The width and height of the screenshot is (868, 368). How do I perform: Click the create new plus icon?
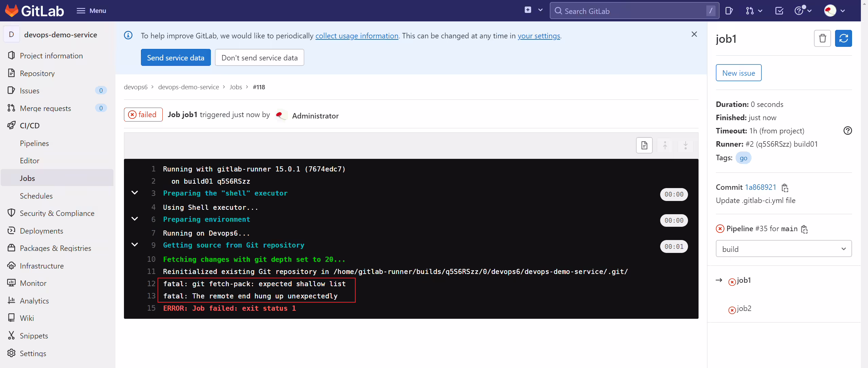pyautogui.click(x=528, y=10)
